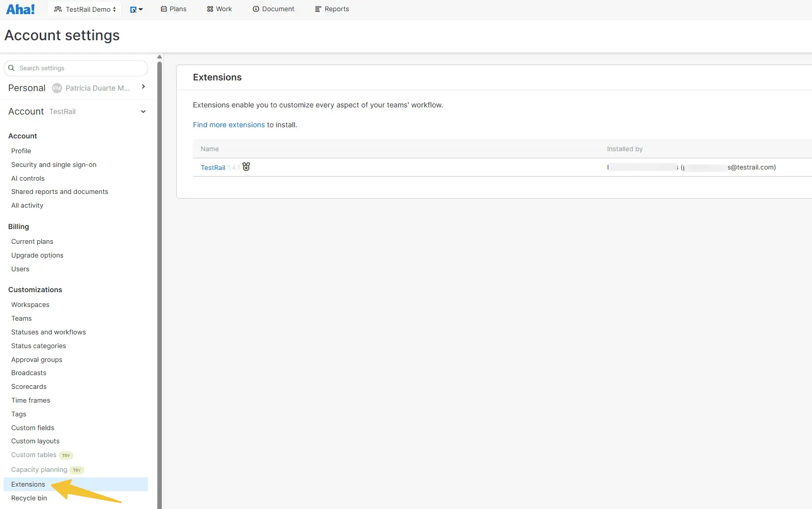Click the Find more extensions link

pyautogui.click(x=229, y=125)
